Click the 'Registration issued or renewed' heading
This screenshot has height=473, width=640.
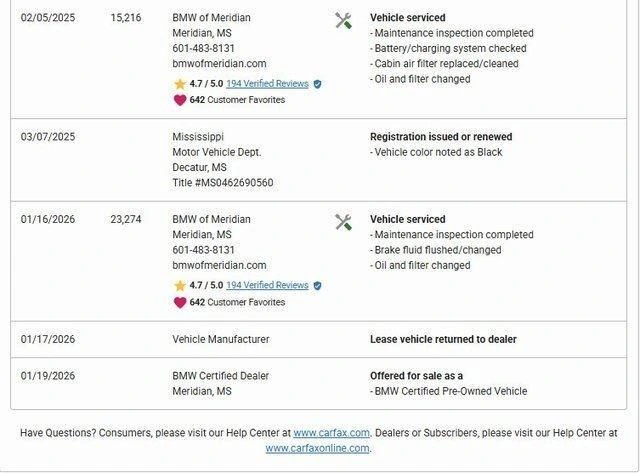coord(441,137)
